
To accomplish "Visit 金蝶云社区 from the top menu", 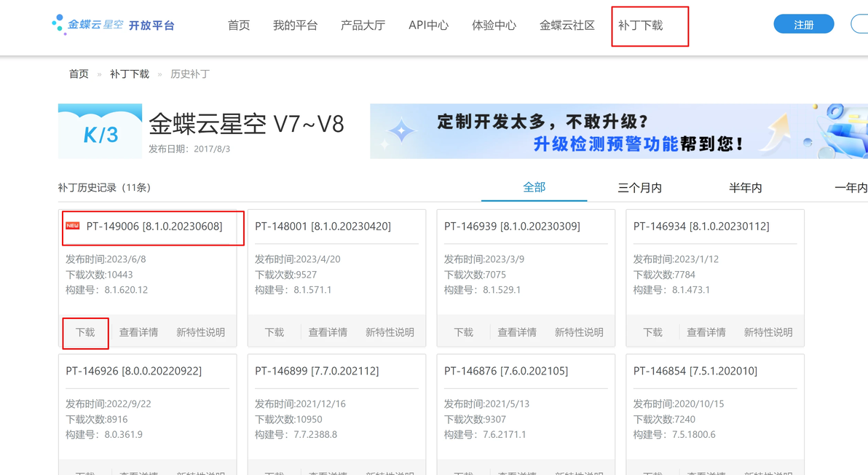I will pos(567,25).
